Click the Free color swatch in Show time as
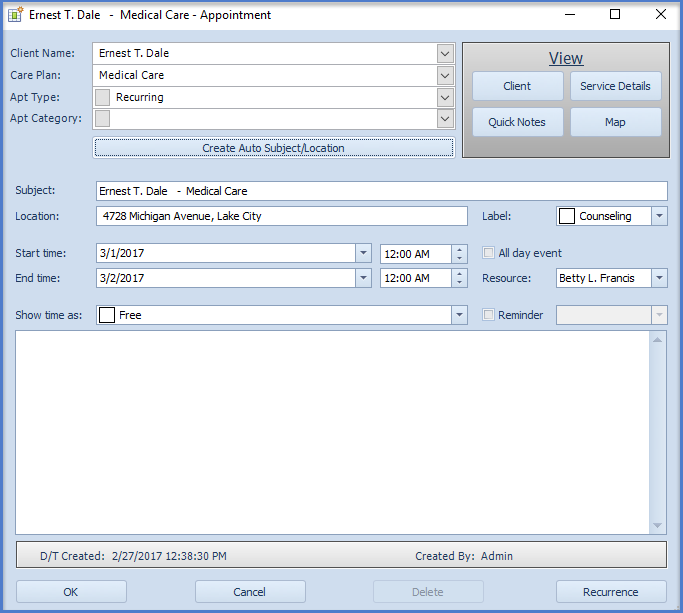The height and width of the screenshot is (613, 683). coord(107,315)
